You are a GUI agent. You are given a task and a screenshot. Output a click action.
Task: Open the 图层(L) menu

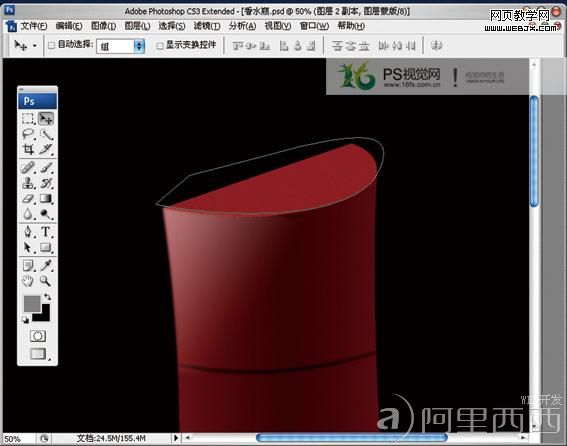[x=137, y=26]
